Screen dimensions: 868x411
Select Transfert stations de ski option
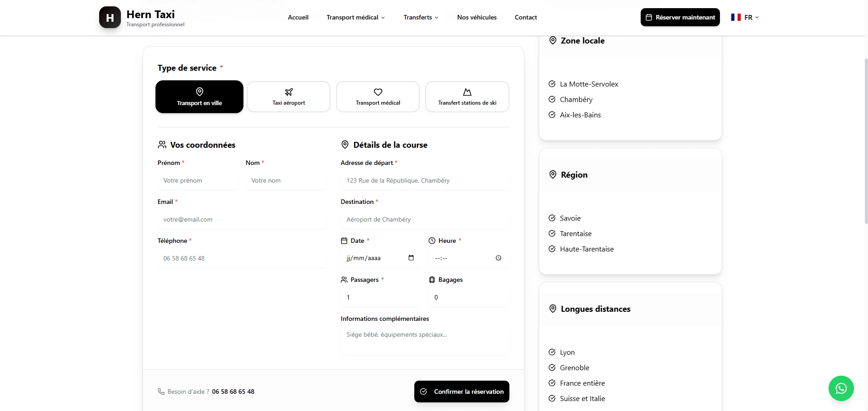coord(467,97)
